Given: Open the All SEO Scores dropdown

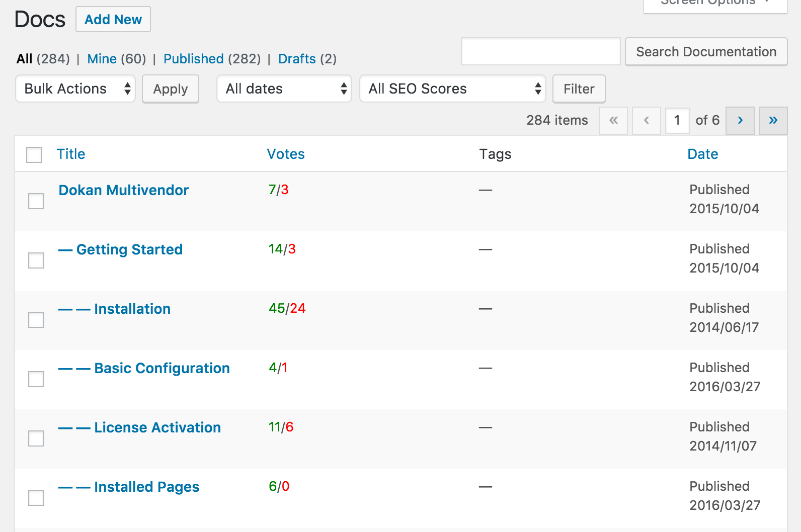Looking at the screenshot, I should (x=452, y=89).
